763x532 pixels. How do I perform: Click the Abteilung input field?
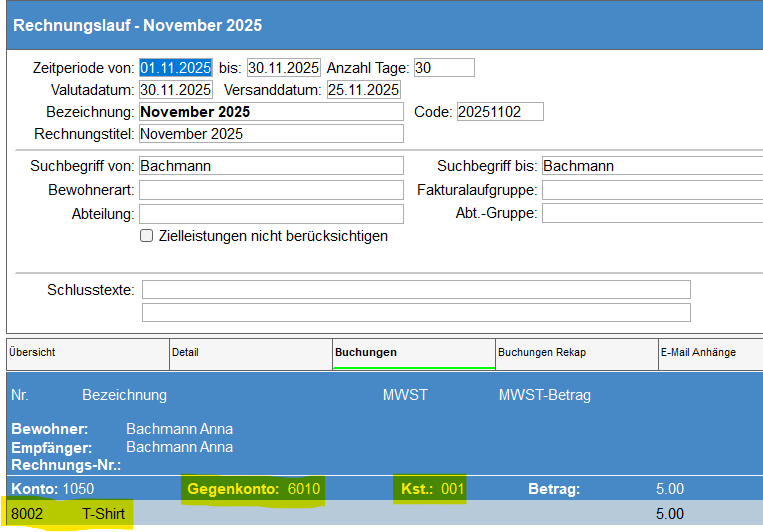[x=271, y=214]
